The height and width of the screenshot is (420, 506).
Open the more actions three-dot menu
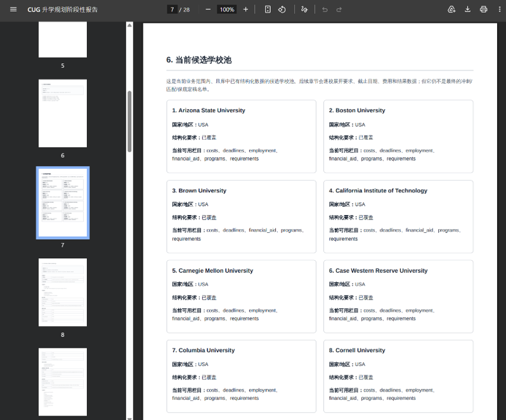tap(500, 10)
